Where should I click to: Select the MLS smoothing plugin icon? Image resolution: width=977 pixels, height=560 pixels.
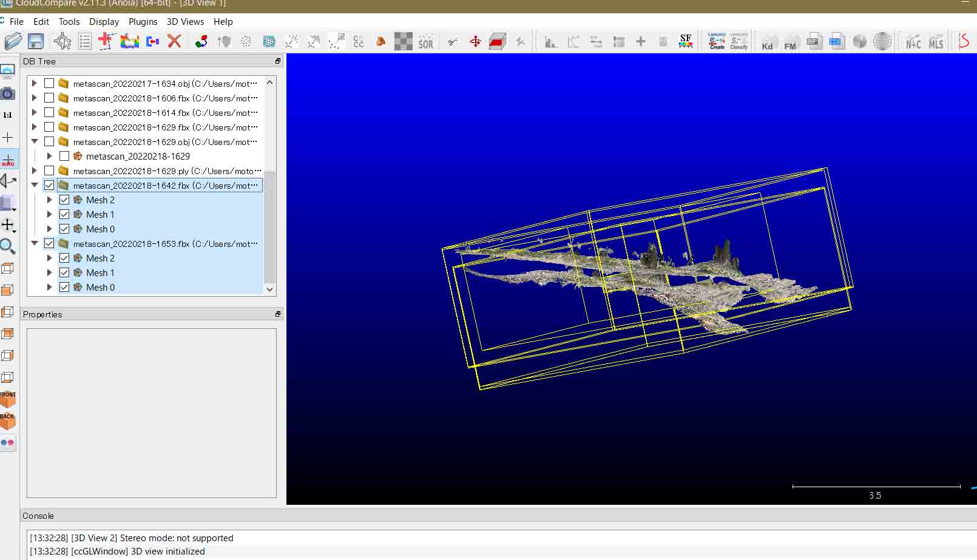click(x=936, y=41)
